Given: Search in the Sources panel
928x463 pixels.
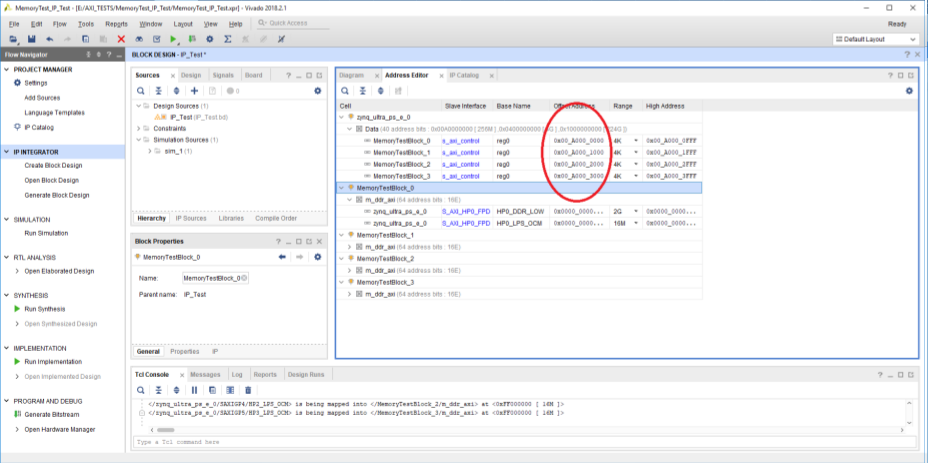Looking at the screenshot, I should click(x=140, y=91).
